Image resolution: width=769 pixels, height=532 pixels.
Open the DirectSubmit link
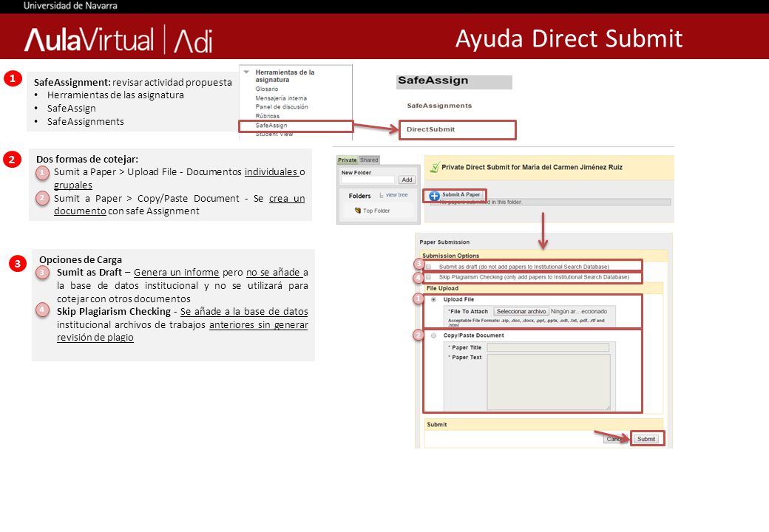pyautogui.click(x=430, y=129)
